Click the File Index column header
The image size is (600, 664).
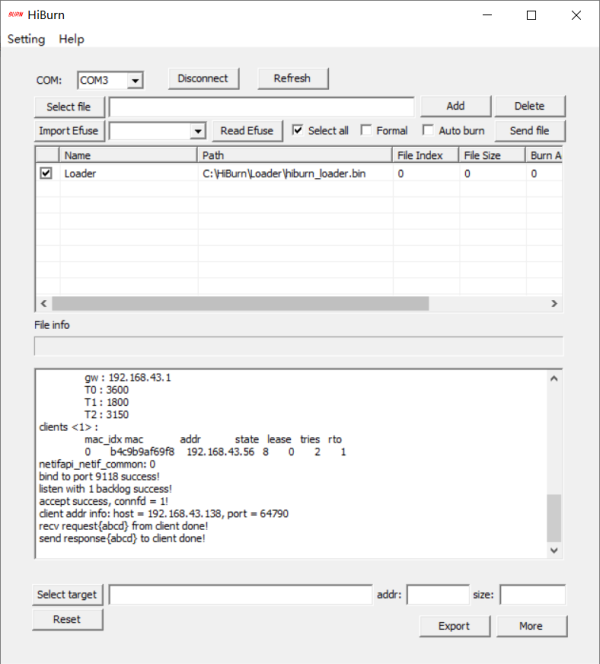pos(426,155)
